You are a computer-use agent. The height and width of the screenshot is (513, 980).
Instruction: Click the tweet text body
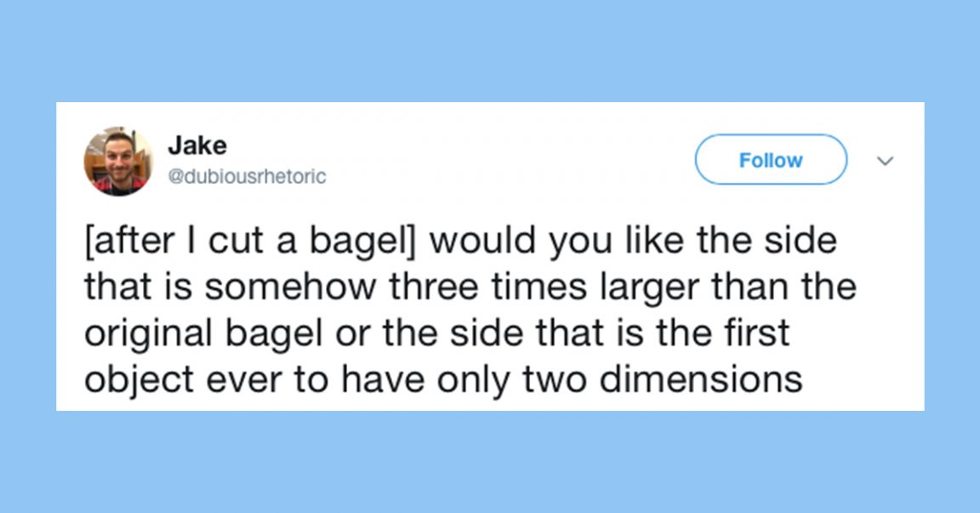[x=468, y=309]
